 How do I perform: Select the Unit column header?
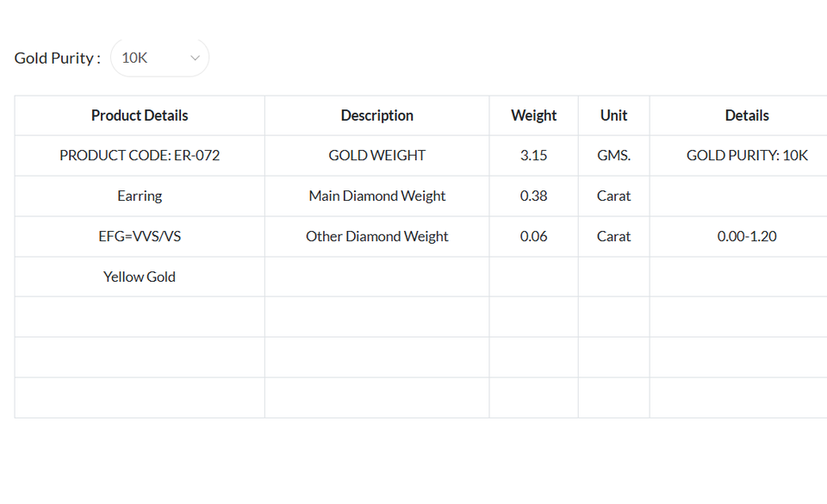(613, 115)
